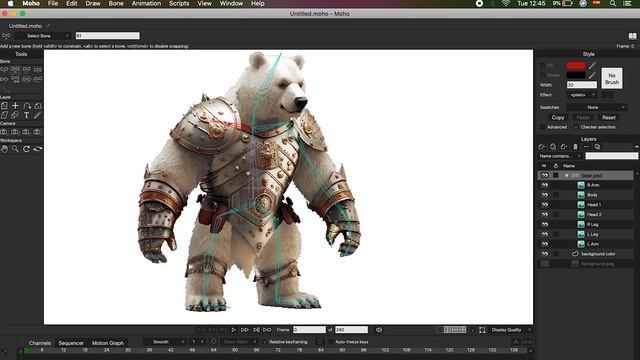Click the stroke Width input field

tap(582, 85)
